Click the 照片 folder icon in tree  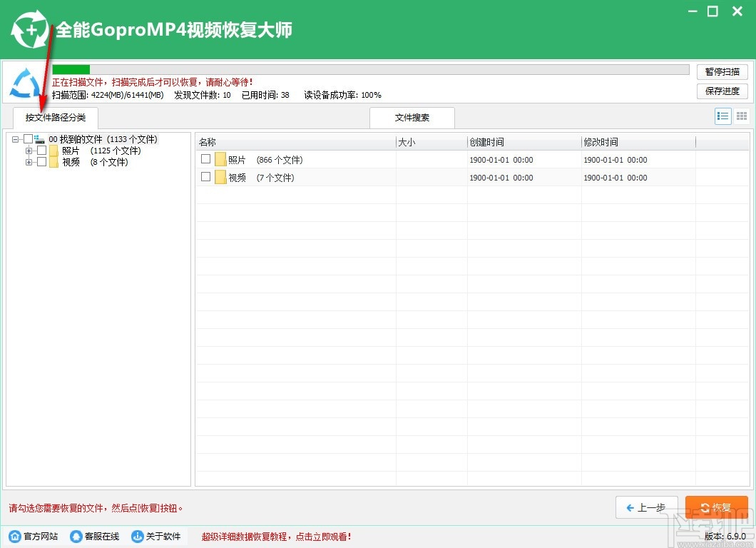53,151
